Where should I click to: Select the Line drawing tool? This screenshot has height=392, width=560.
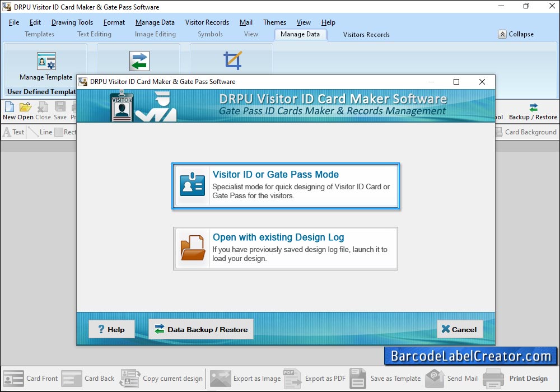click(40, 132)
